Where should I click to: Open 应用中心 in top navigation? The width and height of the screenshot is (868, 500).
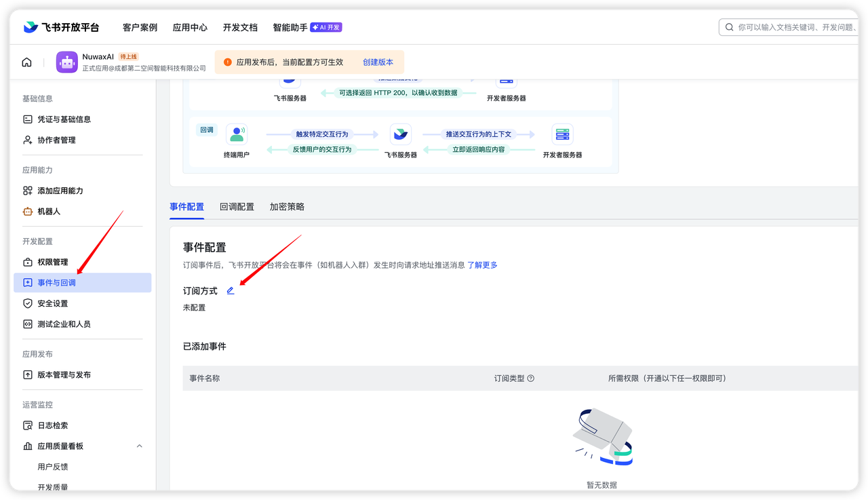pyautogui.click(x=190, y=27)
